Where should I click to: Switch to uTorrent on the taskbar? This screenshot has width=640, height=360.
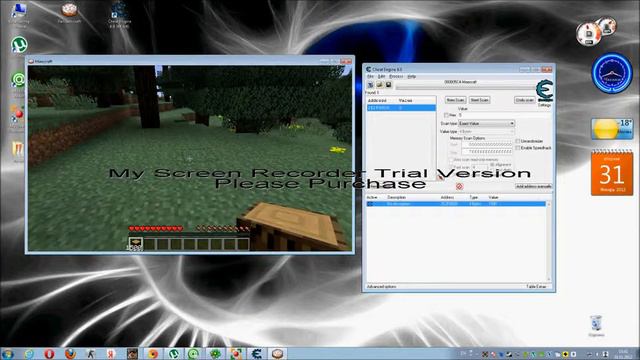coord(174,353)
